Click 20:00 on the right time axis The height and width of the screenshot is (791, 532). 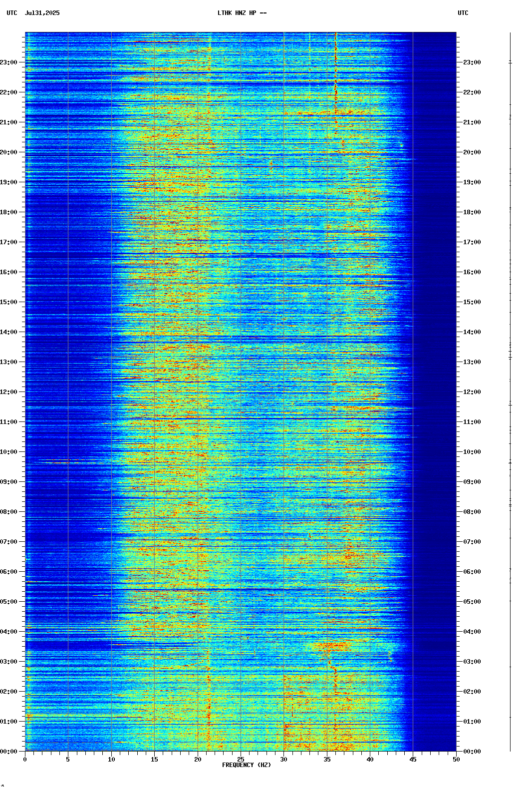pyautogui.click(x=472, y=152)
